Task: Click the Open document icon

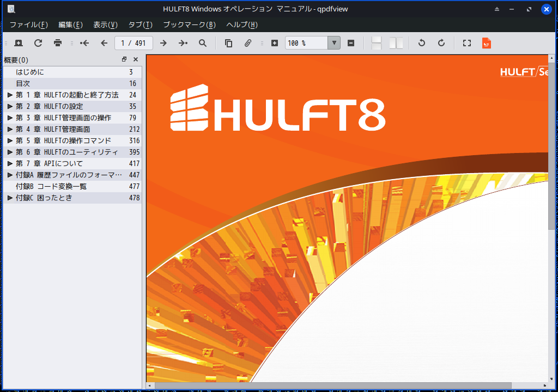Action: (19, 43)
